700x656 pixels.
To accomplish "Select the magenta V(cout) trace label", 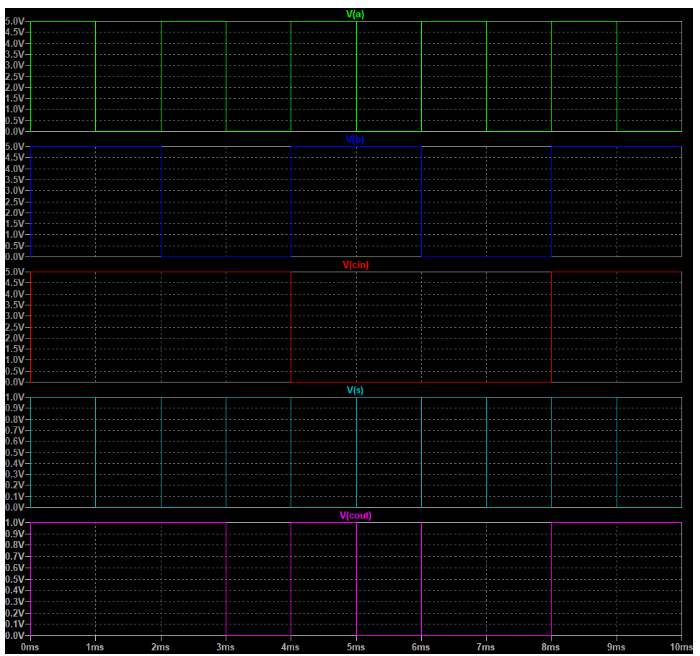I will click(x=356, y=515).
